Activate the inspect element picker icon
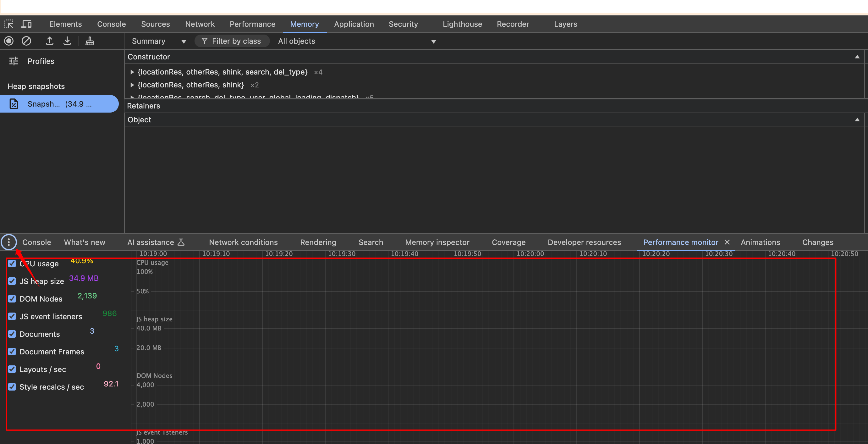 click(x=9, y=24)
